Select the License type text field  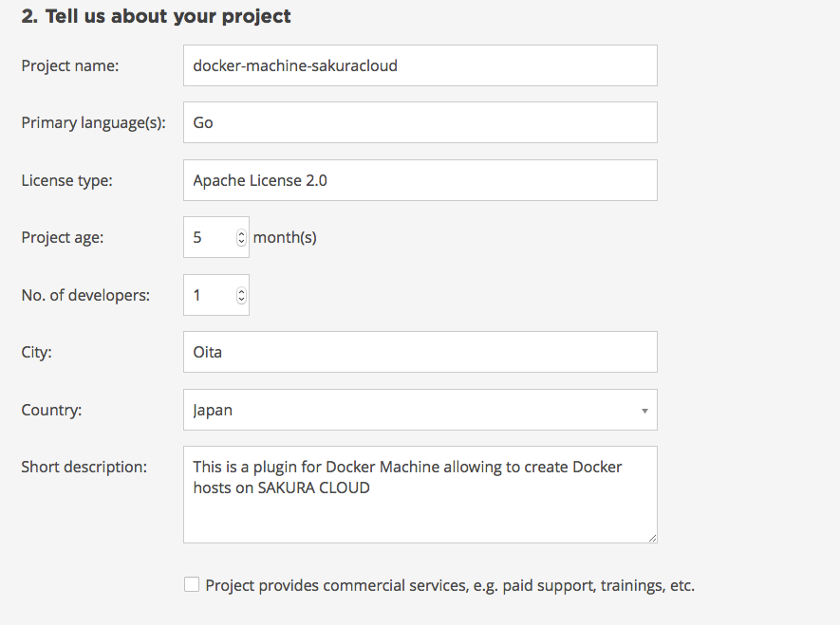[420, 180]
